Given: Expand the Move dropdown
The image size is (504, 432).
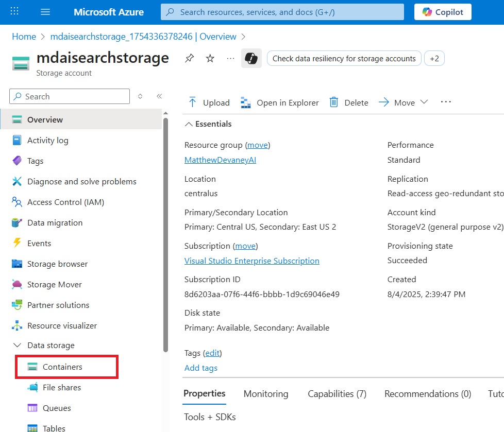Looking at the screenshot, I should click(x=404, y=102).
